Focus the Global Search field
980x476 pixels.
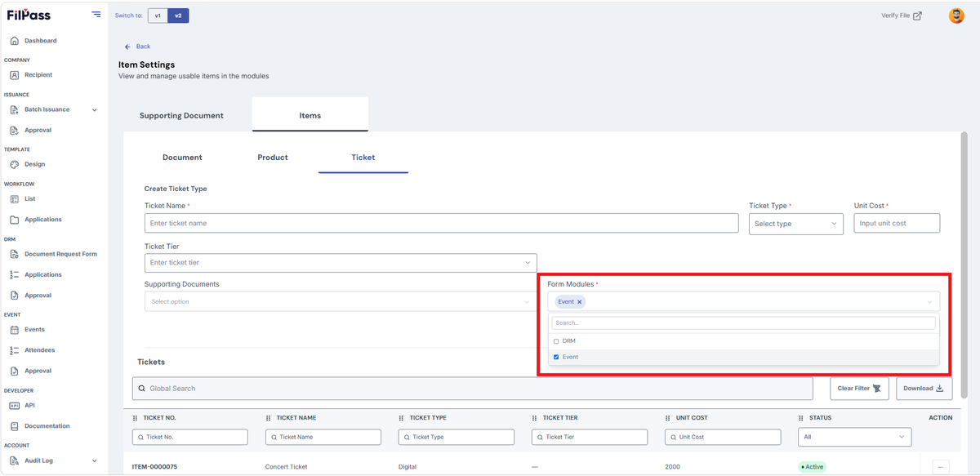[473, 389]
